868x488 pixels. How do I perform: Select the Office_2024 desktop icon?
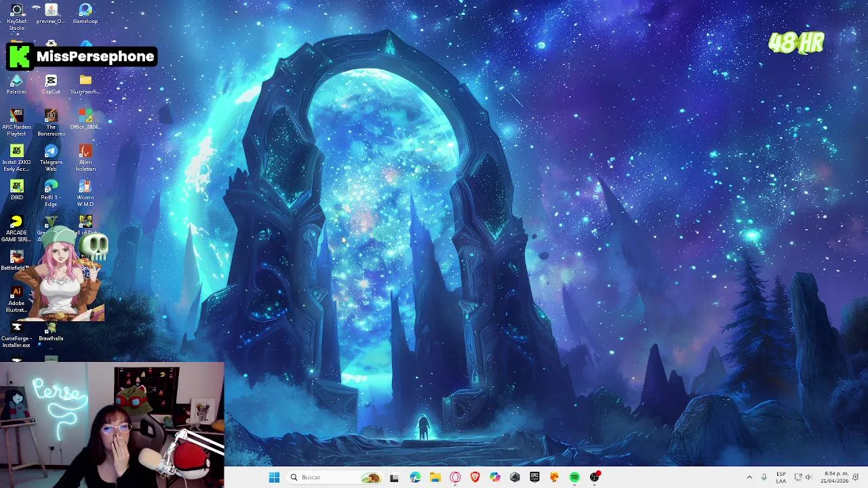pyautogui.click(x=85, y=120)
